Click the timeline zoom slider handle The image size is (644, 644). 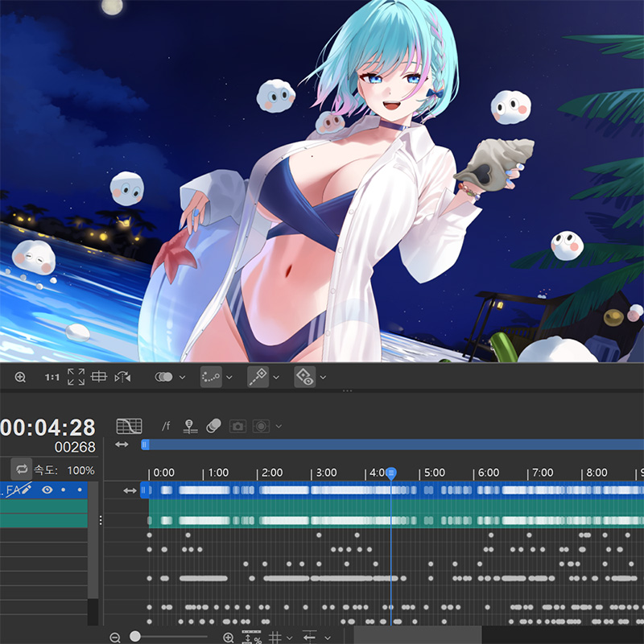click(x=134, y=637)
